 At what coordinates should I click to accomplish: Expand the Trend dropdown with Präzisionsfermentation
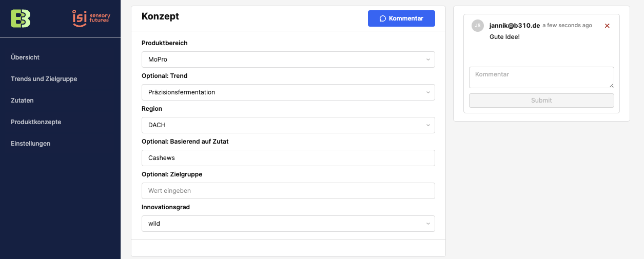[288, 92]
